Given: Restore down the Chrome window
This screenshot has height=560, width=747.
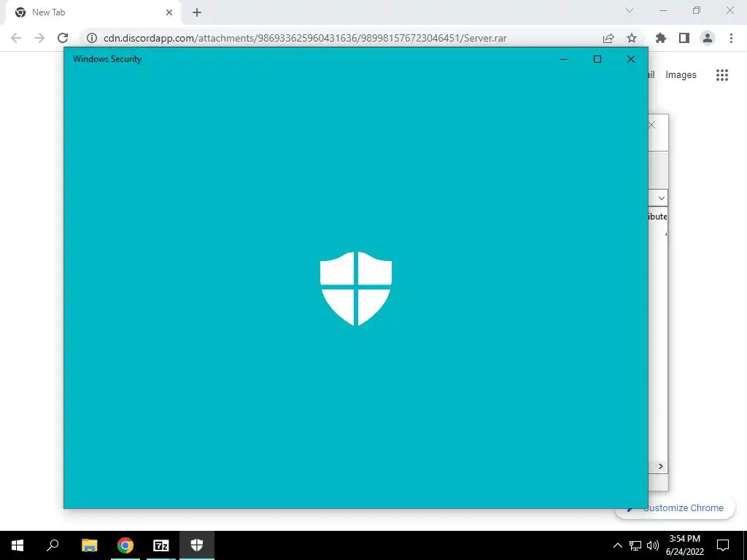Looking at the screenshot, I should [x=697, y=10].
